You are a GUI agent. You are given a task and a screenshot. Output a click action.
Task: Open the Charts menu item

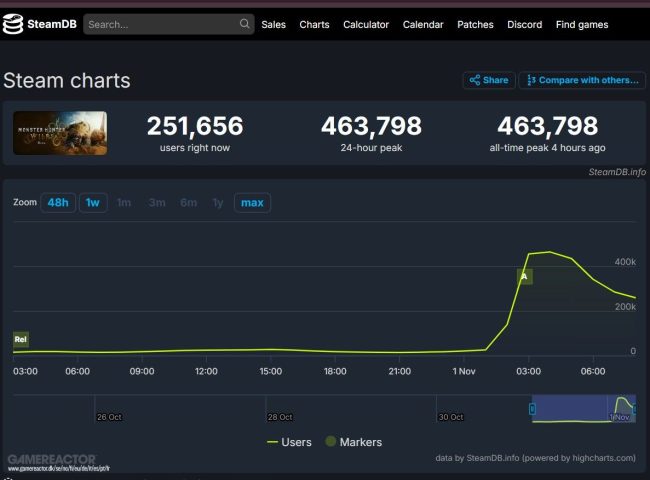314,24
